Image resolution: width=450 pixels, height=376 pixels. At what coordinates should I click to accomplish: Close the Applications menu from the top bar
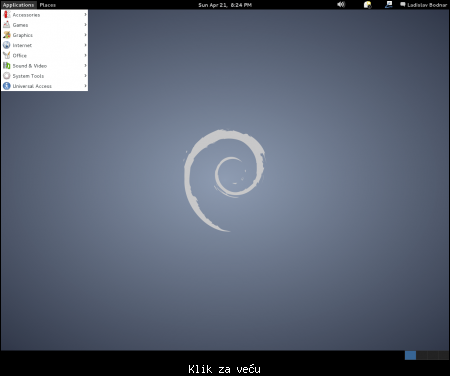pos(18,5)
